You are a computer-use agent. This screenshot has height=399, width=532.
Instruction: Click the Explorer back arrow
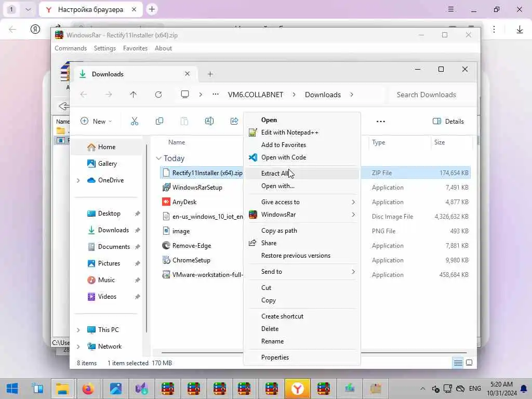click(84, 95)
